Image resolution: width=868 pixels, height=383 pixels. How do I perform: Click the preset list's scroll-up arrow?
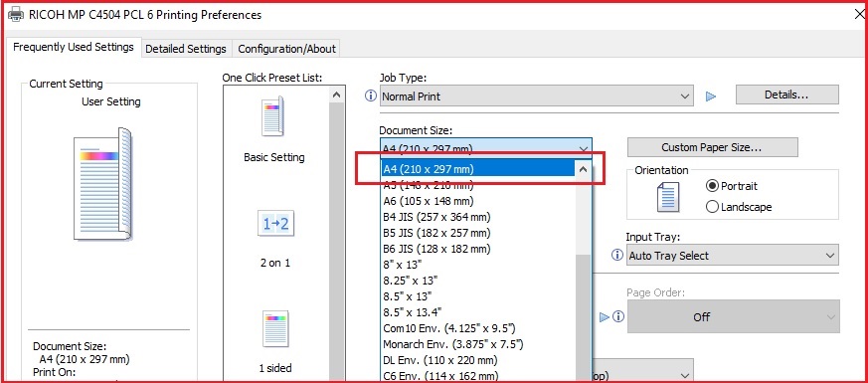337,95
